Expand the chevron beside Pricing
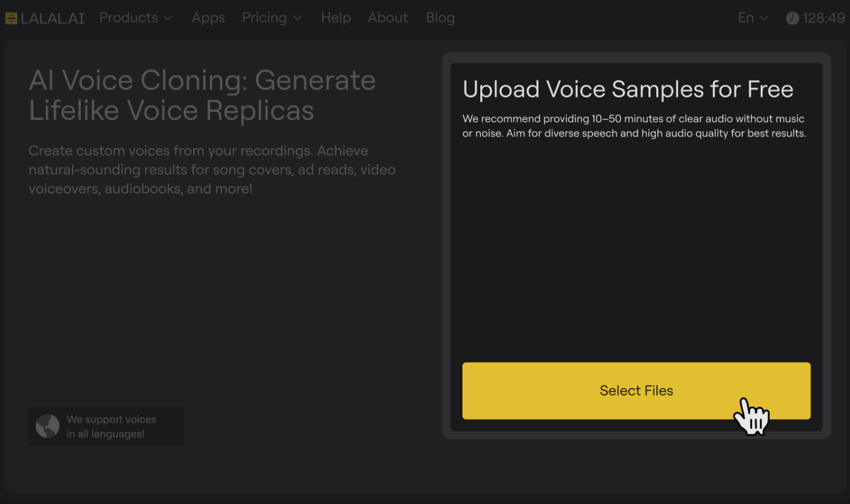 point(297,18)
